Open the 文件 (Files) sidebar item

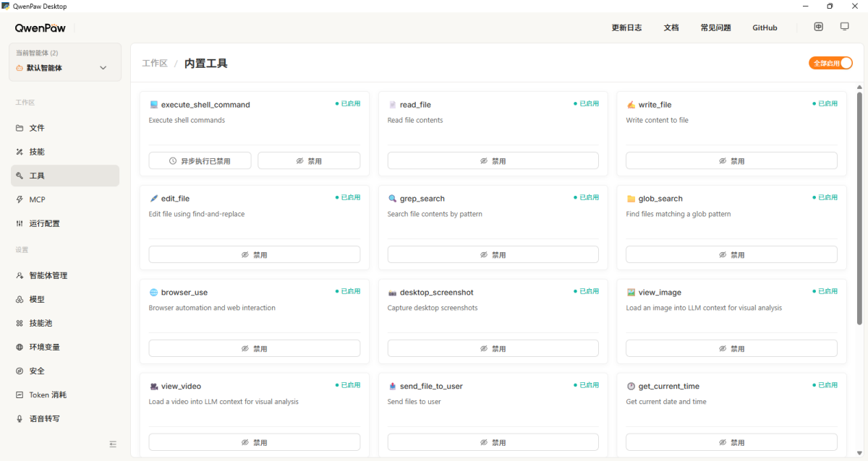pos(37,128)
